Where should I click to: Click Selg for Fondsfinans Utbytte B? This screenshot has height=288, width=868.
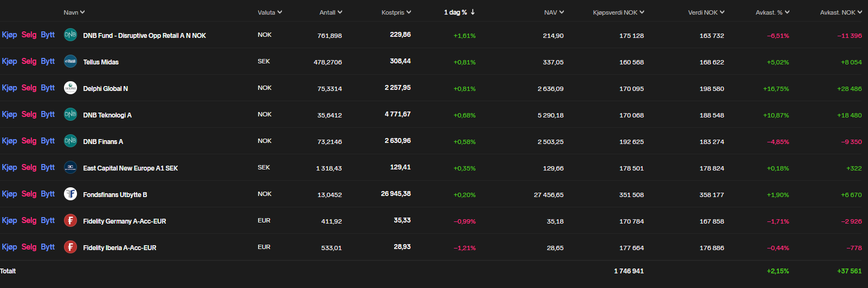[29, 194]
